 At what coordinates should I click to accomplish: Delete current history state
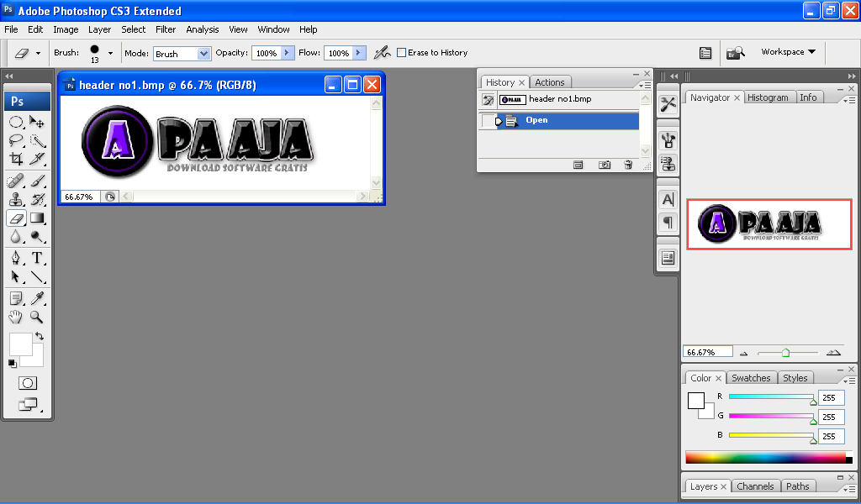tap(628, 165)
